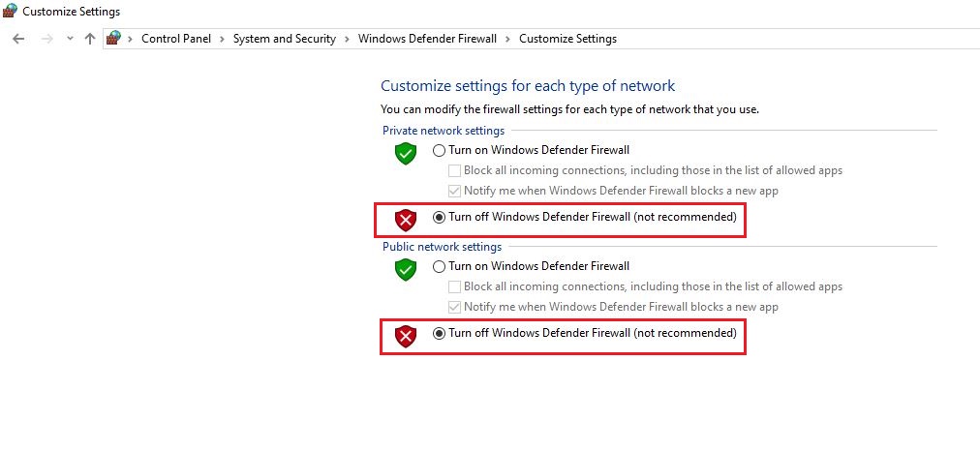The image size is (980, 451).
Task: Click the firewall icon in the address bar
Action: tap(113, 38)
